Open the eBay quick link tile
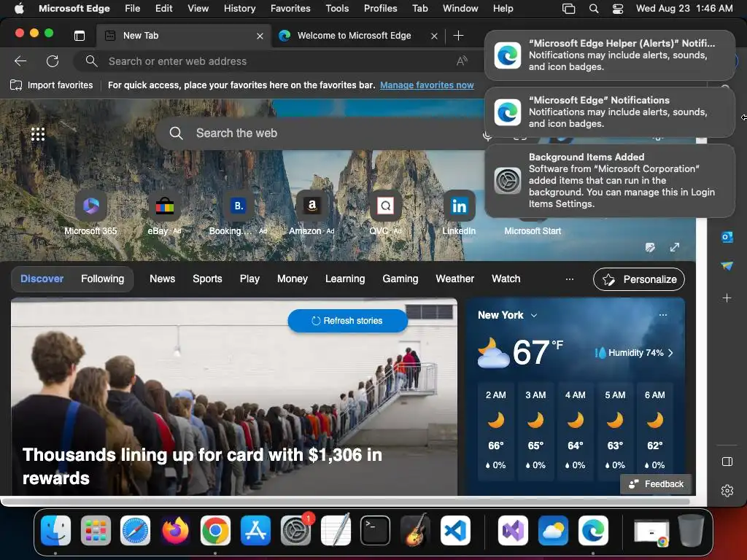747x560 pixels. pos(164,205)
